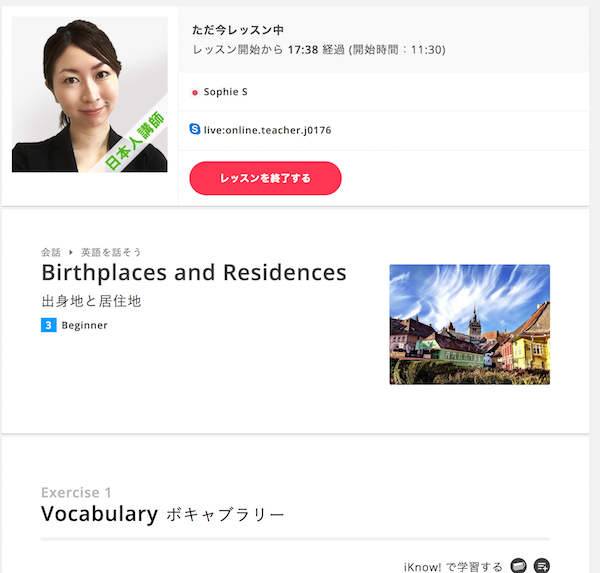The width and height of the screenshot is (600, 573).
Task: Select the teacher name Sophie S
Action: pos(225,92)
